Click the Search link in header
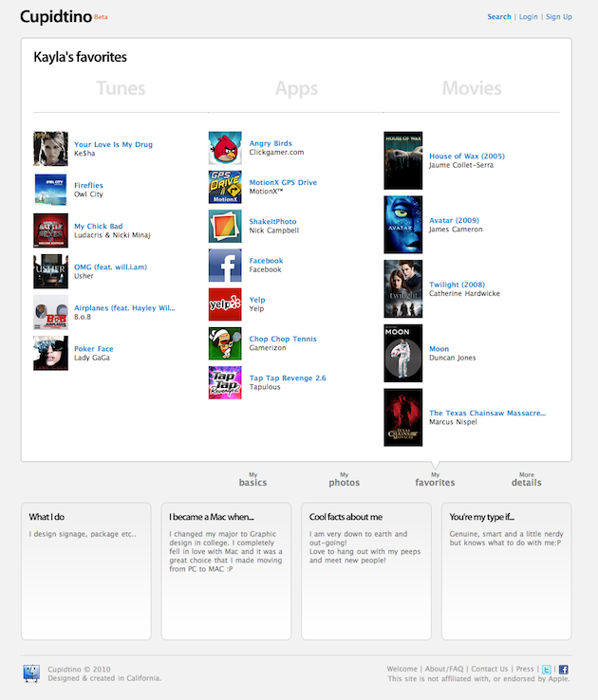 tap(499, 16)
